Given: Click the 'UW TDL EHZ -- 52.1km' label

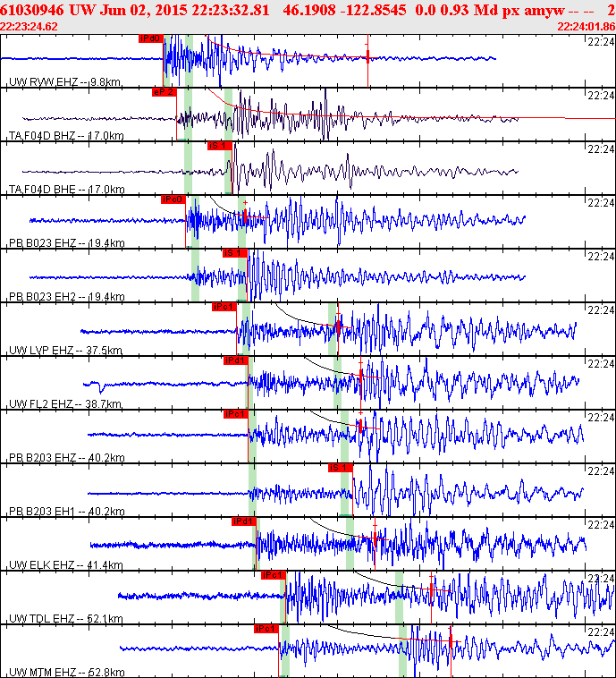Looking at the screenshot, I should point(65,618).
